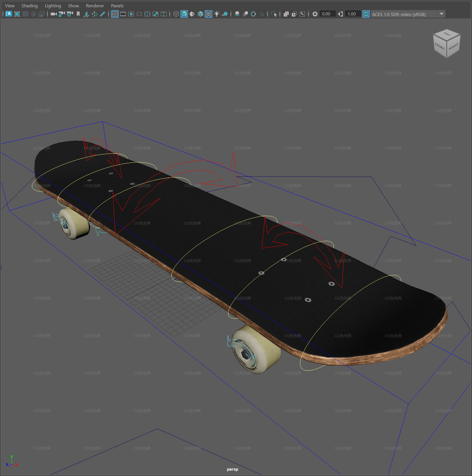Toggle the Resolution gate icon
The width and height of the screenshot is (472, 476).
point(131,14)
